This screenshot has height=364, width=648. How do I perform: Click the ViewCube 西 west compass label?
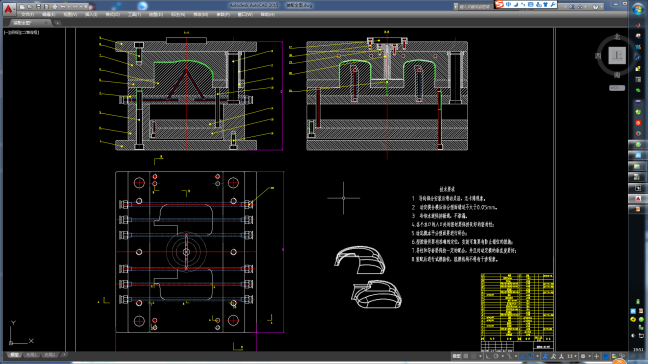pyautogui.click(x=598, y=56)
